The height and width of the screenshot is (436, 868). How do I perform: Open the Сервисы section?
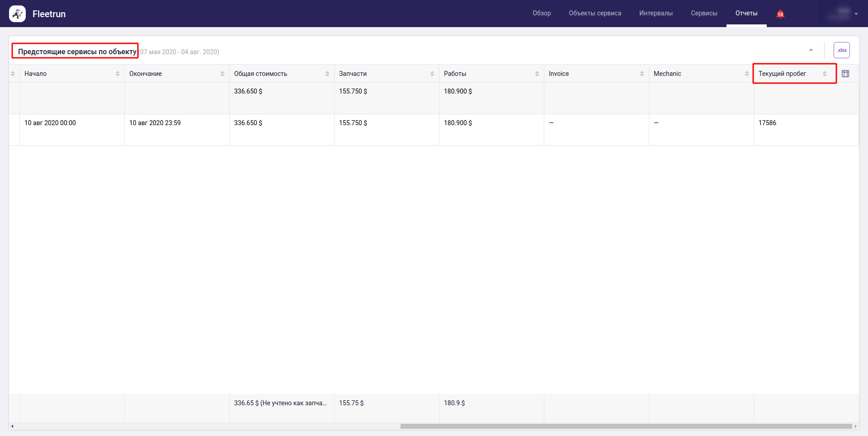pyautogui.click(x=704, y=13)
